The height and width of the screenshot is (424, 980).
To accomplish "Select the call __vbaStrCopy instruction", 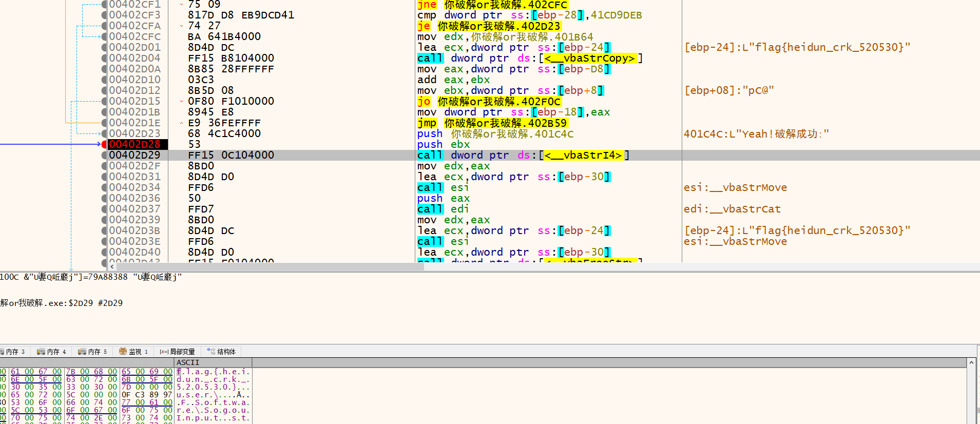I will pos(530,58).
